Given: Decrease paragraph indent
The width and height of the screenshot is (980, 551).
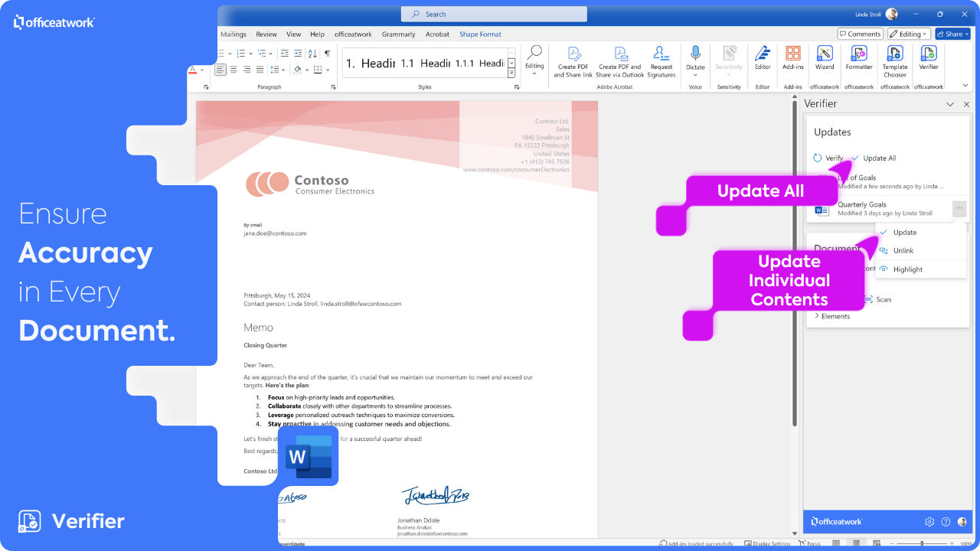Looking at the screenshot, I should pos(284,54).
